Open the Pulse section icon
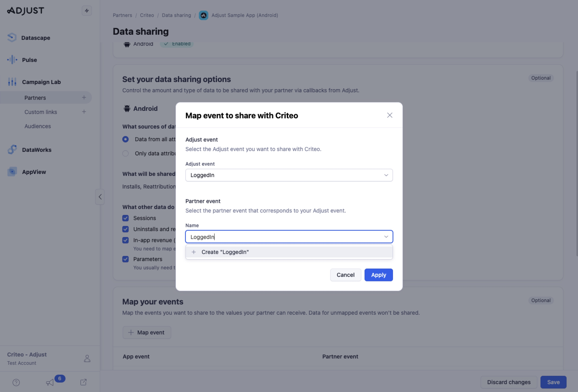Viewport: 578px width, 392px height. (12, 60)
